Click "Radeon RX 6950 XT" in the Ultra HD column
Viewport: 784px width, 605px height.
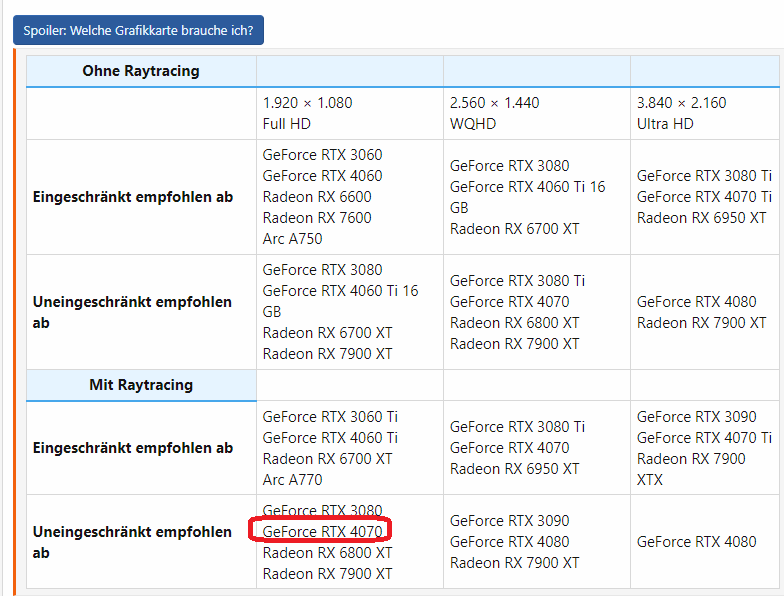pos(702,218)
